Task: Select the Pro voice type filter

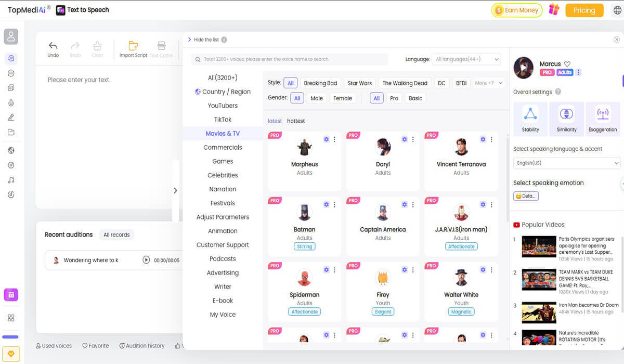Action: [x=394, y=98]
